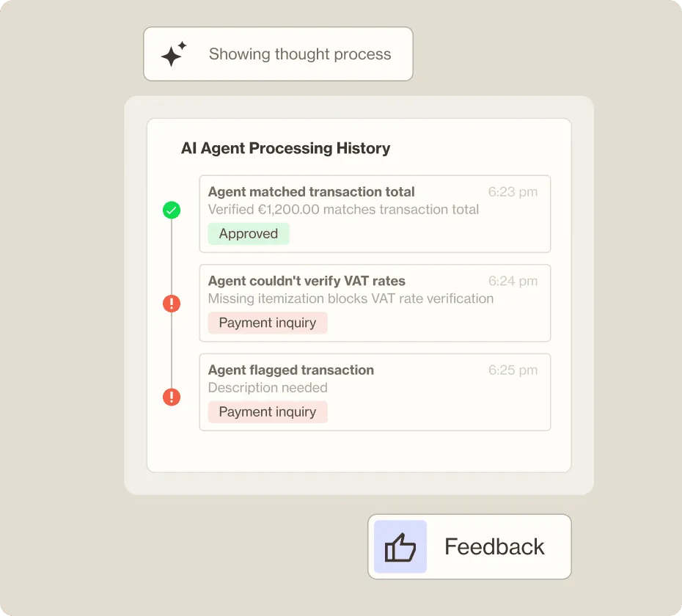This screenshot has height=616, width=682.
Task: Click the 6:24 pm timestamp
Action: click(x=513, y=281)
